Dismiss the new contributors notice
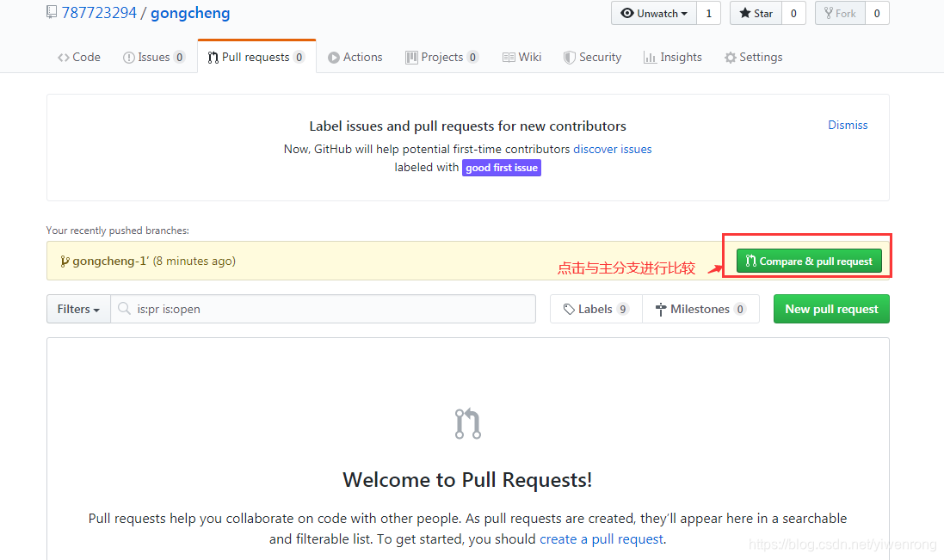This screenshot has height=560, width=944. point(848,125)
